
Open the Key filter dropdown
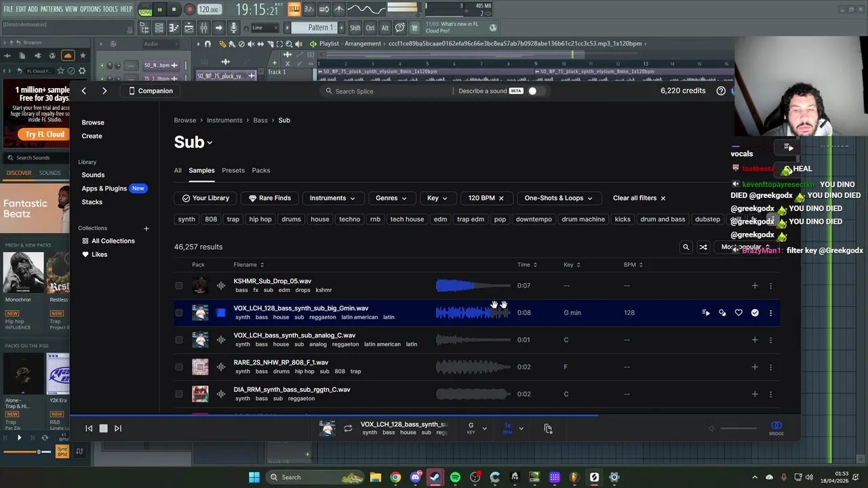click(437, 198)
